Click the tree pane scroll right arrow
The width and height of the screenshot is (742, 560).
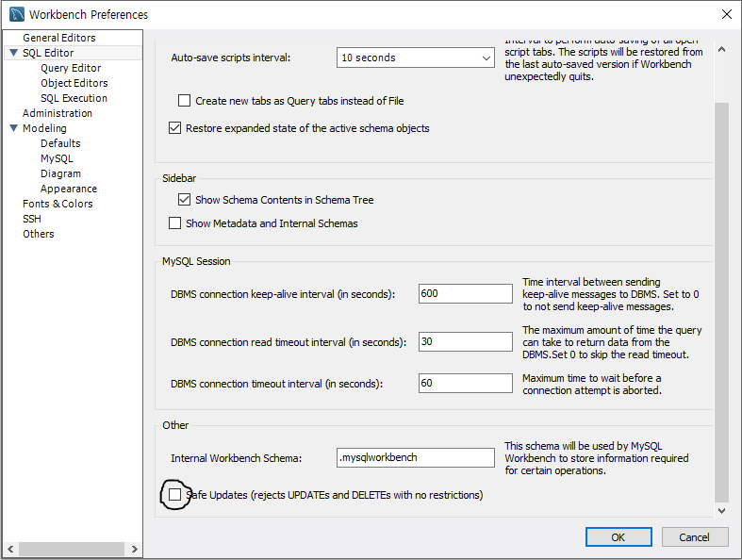[x=135, y=549]
